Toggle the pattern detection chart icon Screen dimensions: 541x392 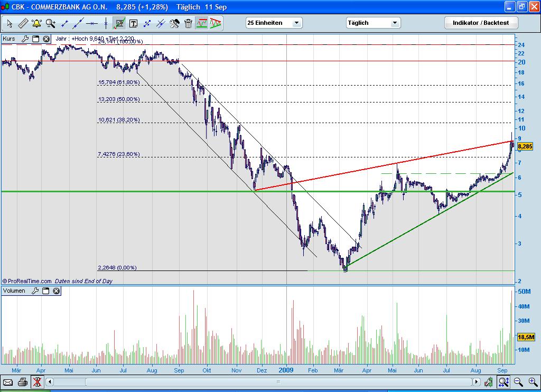(202, 23)
